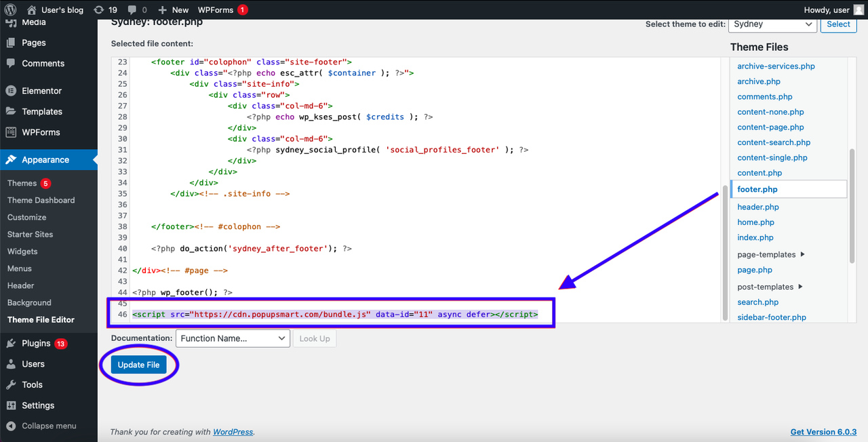
Task: Open the theme selector showing Sydney
Action: tap(772, 24)
